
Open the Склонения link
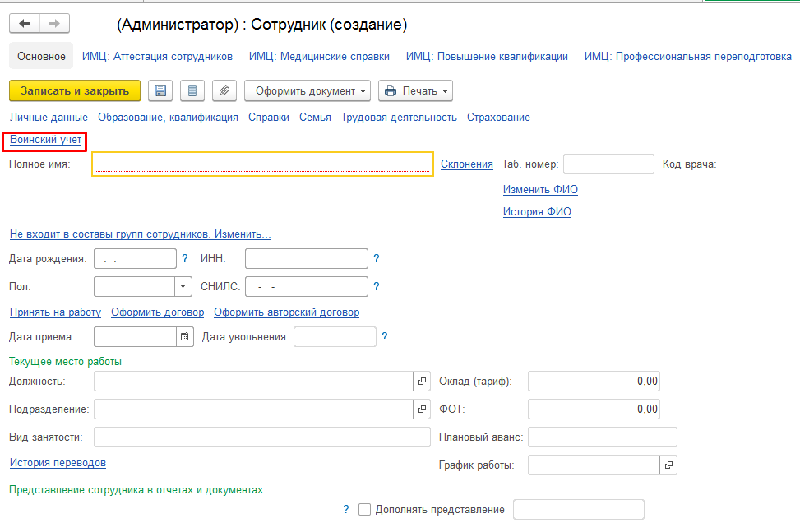pyautogui.click(x=467, y=164)
